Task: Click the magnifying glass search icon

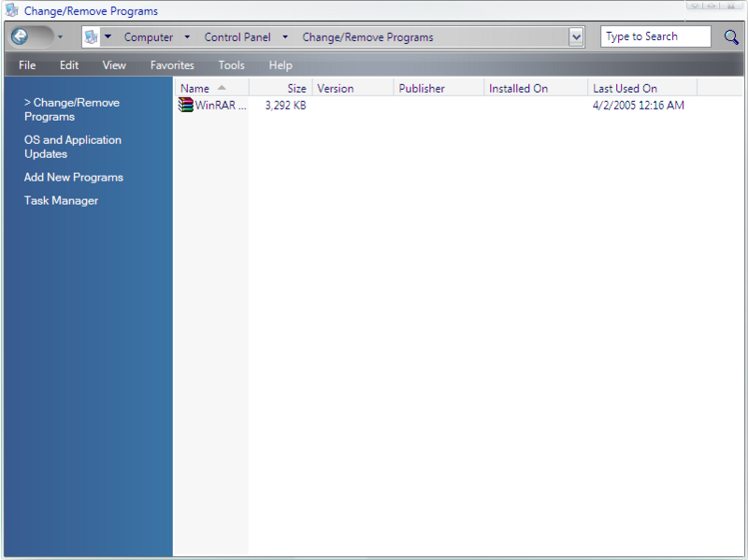Action: coord(731,36)
